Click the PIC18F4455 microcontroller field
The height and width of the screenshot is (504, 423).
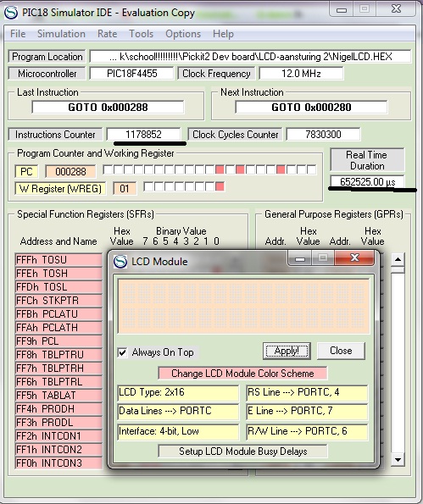coord(132,74)
